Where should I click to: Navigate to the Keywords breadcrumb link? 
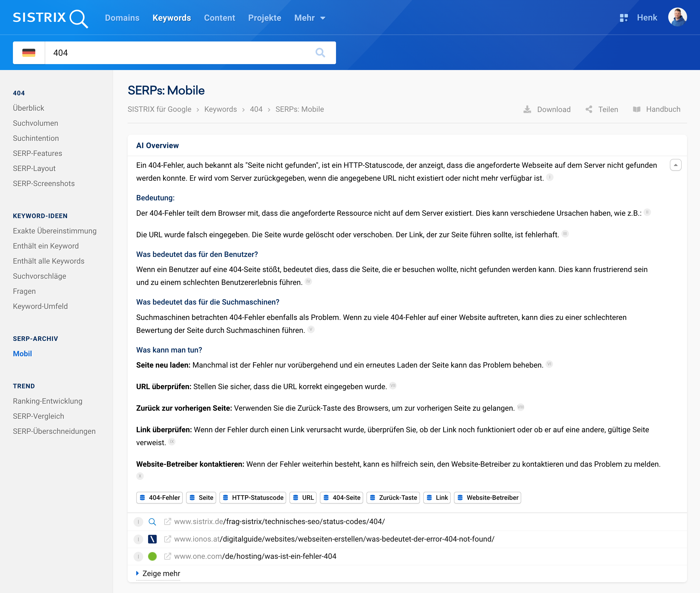(x=220, y=109)
